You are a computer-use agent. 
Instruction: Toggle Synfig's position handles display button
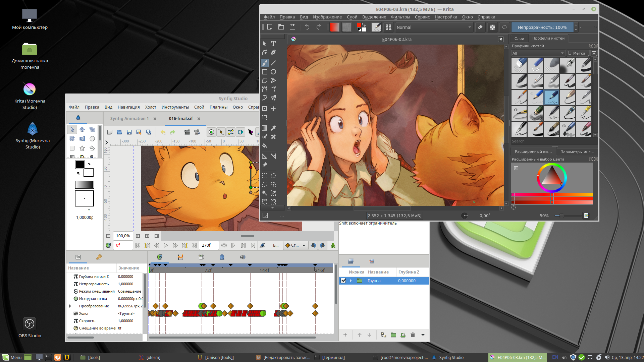(x=211, y=132)
